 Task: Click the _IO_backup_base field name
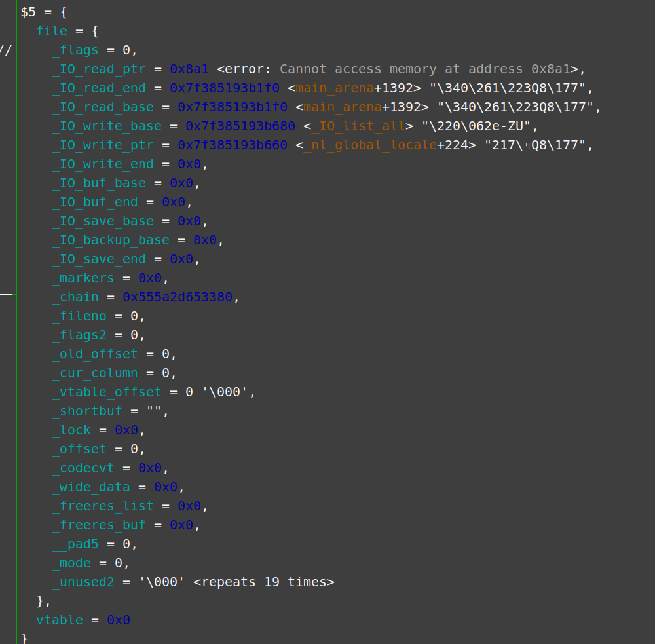[111, 240]
